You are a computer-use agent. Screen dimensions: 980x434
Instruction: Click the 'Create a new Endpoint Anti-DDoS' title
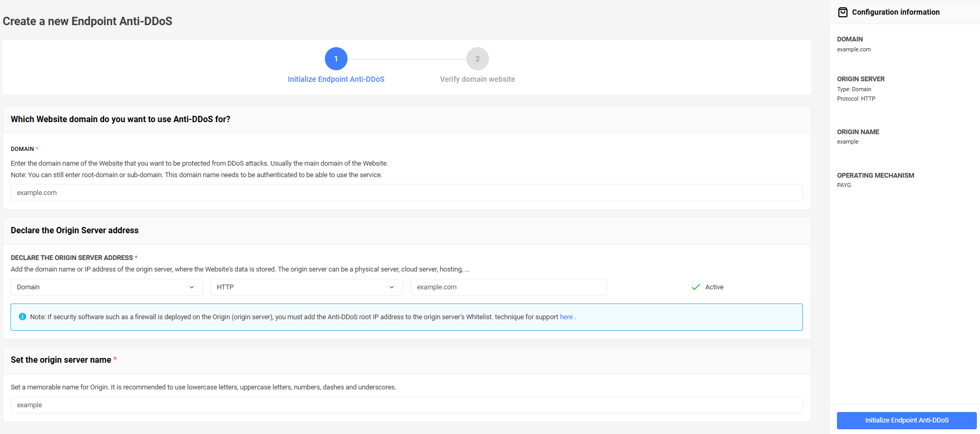pyautogui.click(x=88, y=21)
